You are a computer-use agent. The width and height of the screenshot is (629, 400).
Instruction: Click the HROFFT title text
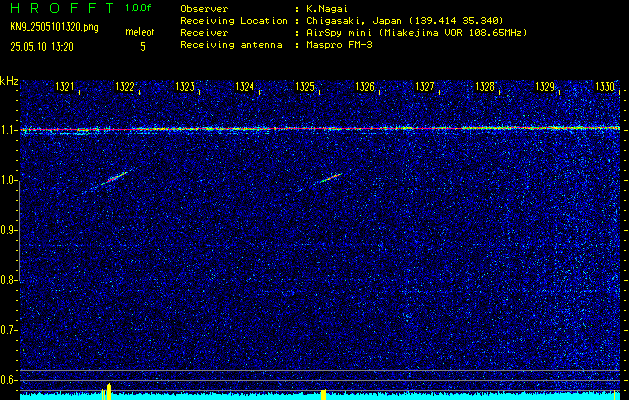pyautogui.click(x=62, y=8)
